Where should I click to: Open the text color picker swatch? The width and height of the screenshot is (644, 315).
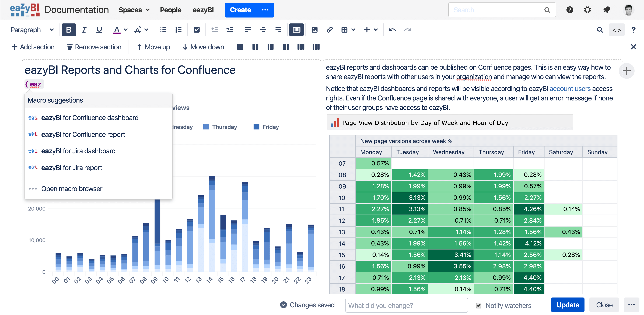[x=117, y=30]
